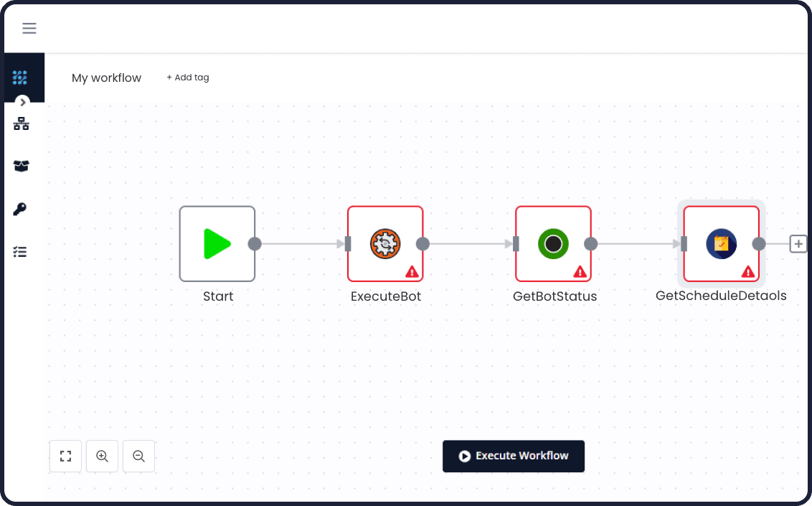Click the GetBotStatus warning triangle

pyautogui.click(x=580, y=271)
